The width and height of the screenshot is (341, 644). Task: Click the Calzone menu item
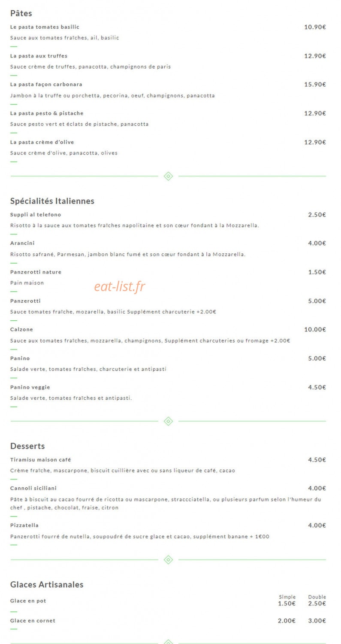coord(21,330)
